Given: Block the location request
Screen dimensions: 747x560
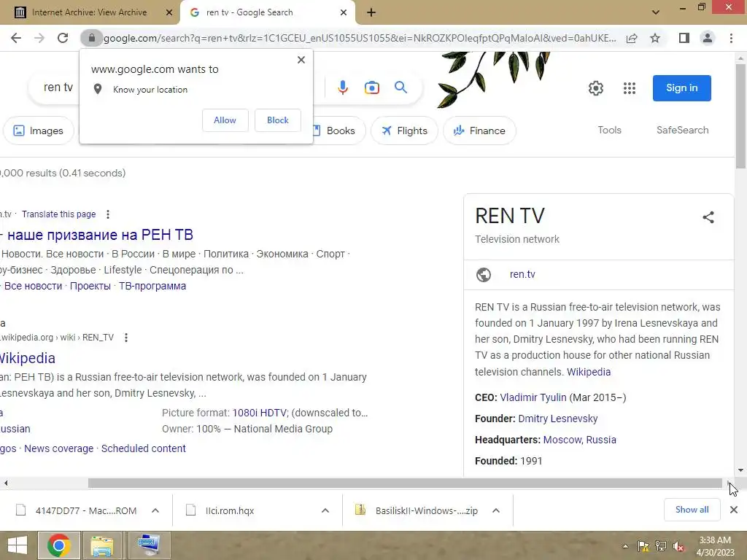Looking at the screenshot, I should click(278, 120).
